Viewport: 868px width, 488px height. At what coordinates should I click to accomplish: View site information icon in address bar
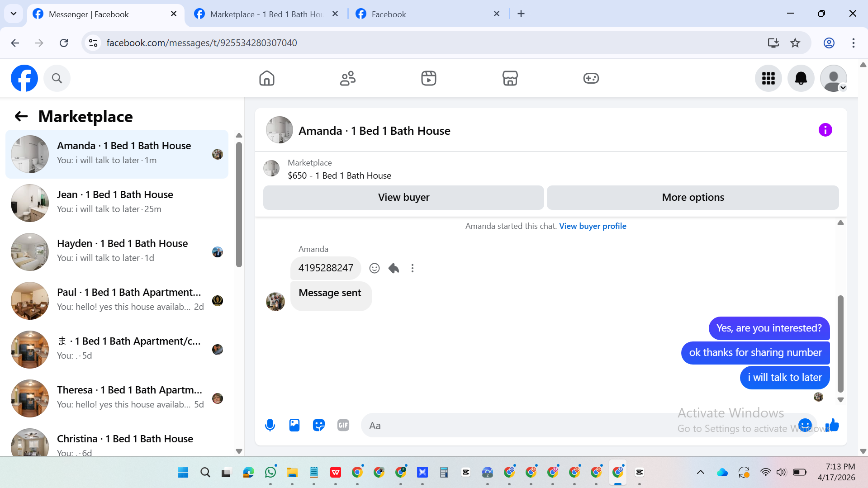click(93, 43)
